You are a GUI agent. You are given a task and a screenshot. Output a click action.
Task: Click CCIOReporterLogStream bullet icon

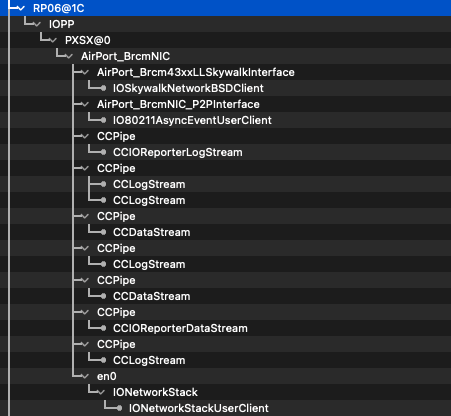click(103, 152)
